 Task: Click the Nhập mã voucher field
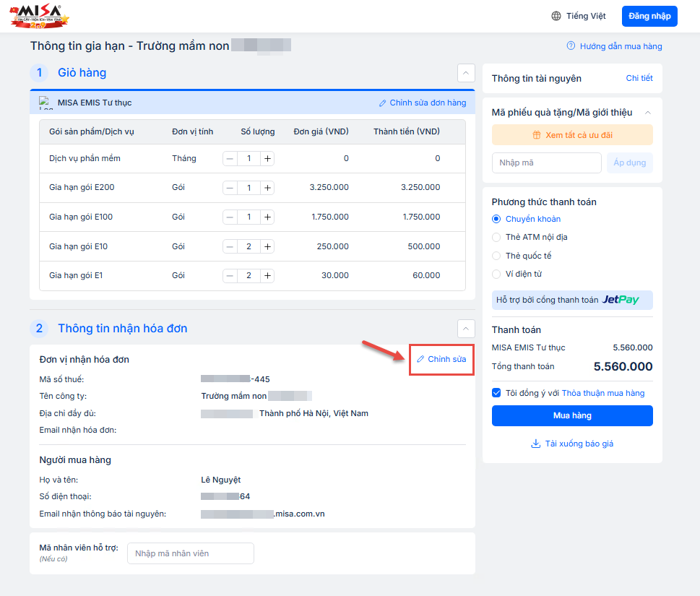(546, 163)
